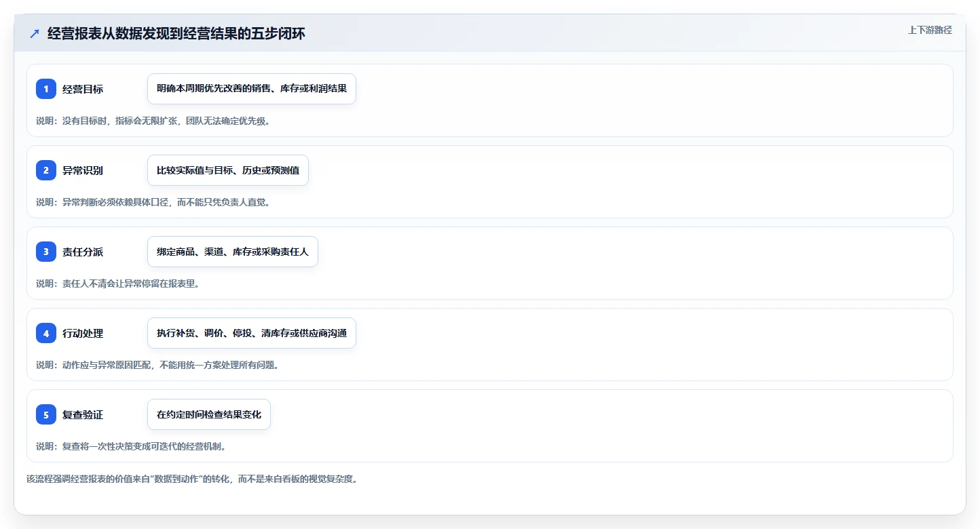Click the step 4 number badge
The width and height of the screenshot is (980, 529).
[46, 333]
